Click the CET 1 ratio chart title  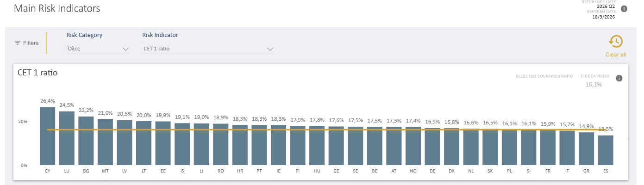click(37, 73)
